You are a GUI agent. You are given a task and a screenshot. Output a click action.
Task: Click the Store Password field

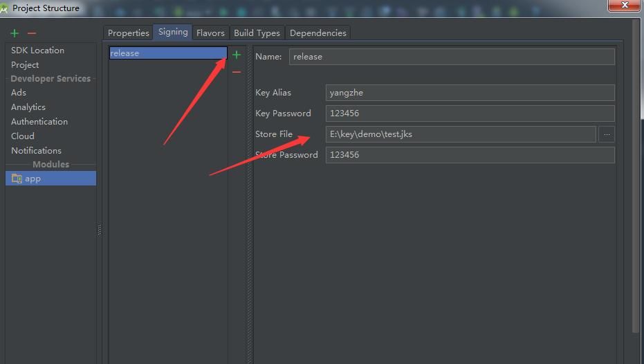pyautogui.click(x=470, y=155)
